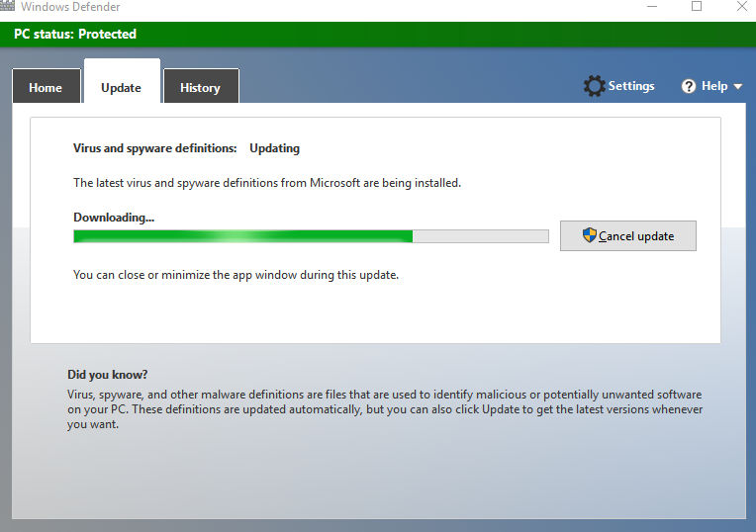The width and height of the screenshot is (756, 532).
Task: Open the Home tab
Action: 47,86
